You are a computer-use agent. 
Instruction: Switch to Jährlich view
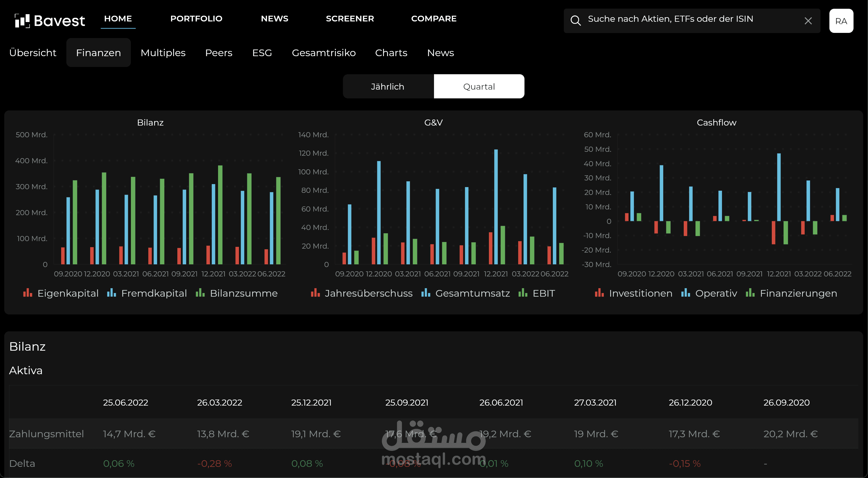tap(388, 87)
